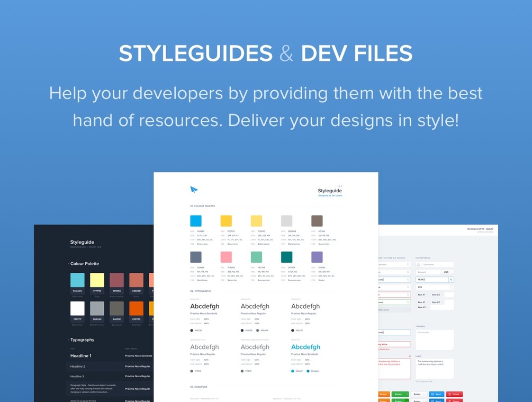
Task: Click the search icon in the green success field
Action: (x=408, y=302)
